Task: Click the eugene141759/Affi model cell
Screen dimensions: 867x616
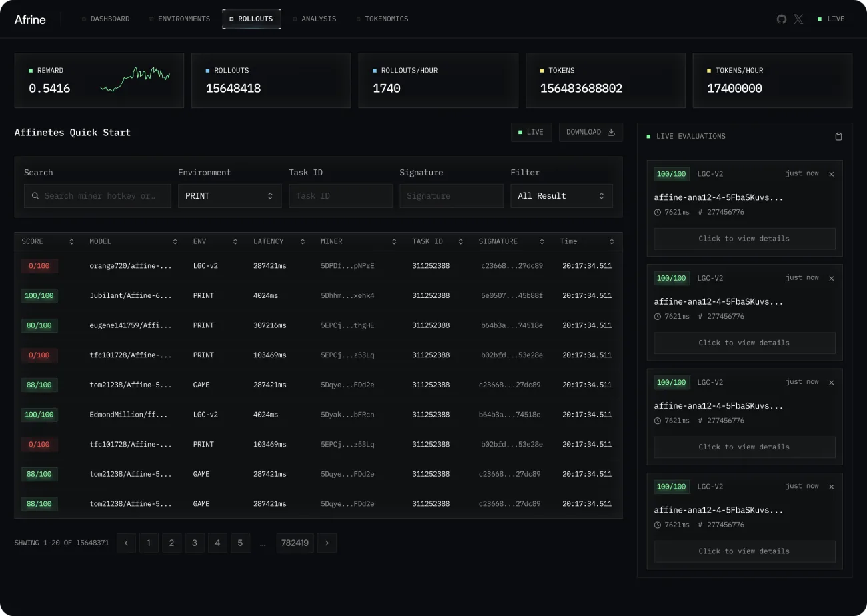Action: pyautogui.click(x=131, y=325)
